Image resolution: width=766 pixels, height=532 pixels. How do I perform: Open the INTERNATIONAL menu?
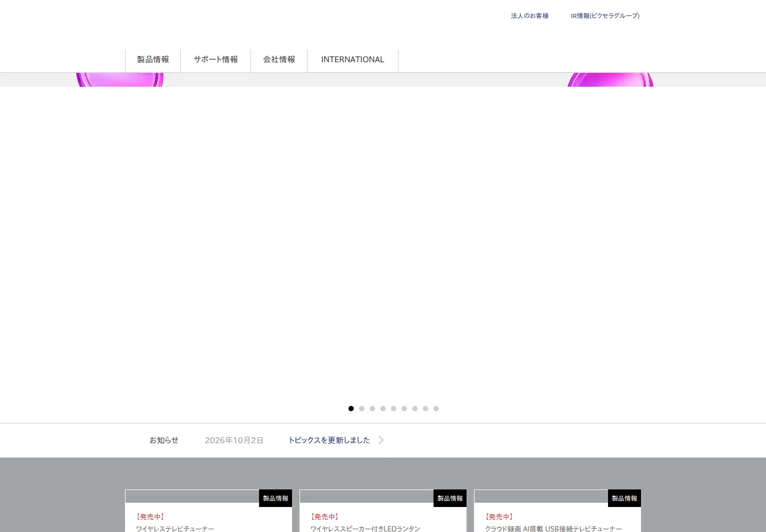click(353, 60)
